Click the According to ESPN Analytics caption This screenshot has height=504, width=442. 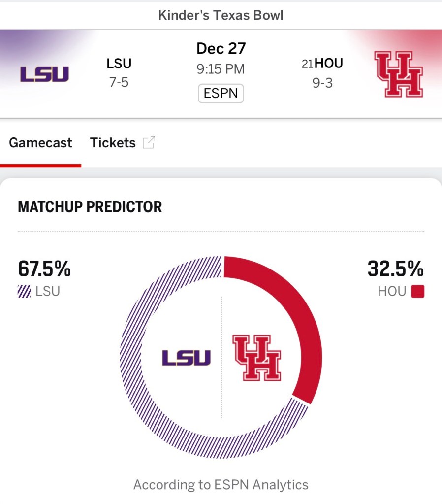pyautogui.click(x=221, y=485)
